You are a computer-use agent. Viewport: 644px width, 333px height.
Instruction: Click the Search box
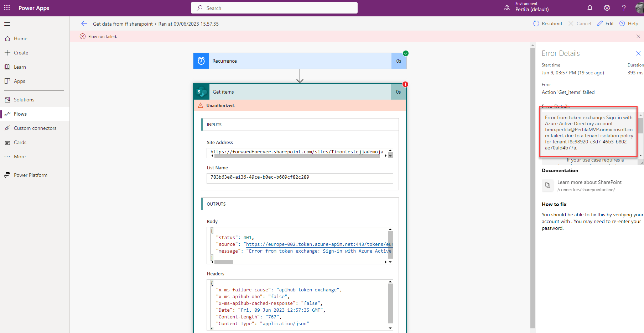point(274,8)
